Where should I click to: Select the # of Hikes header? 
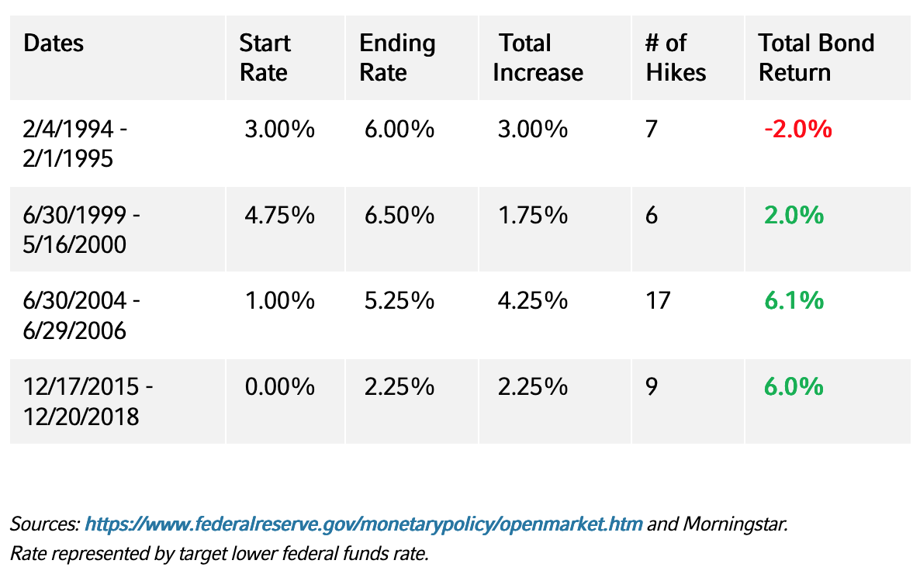point(676,57)
